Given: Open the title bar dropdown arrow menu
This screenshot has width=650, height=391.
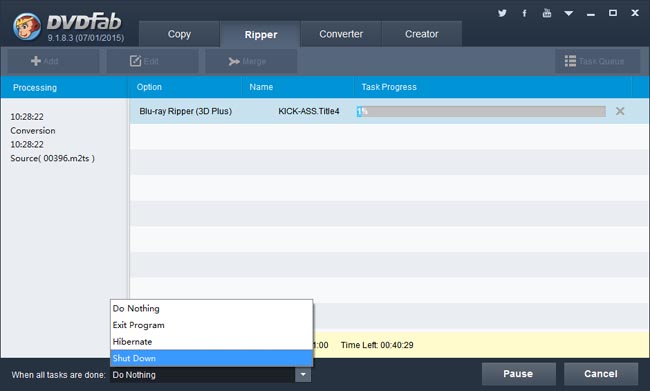Looking at the screenshot, I should pyautogui.click(x=569, y=14).
